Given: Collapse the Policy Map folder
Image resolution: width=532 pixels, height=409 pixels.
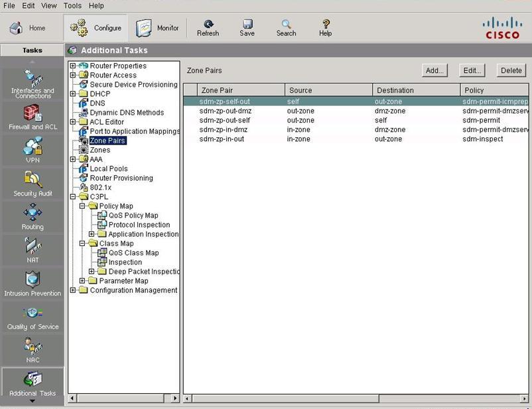Looking at the screenshot, I should click(82, 206).
